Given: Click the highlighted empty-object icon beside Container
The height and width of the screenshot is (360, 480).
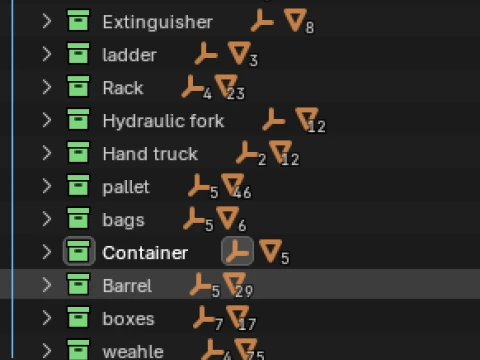Looking at the screenshot, I should [x=237, y=251].
